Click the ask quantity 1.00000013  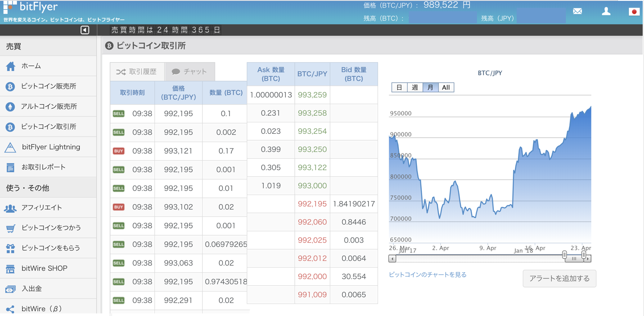271,95
